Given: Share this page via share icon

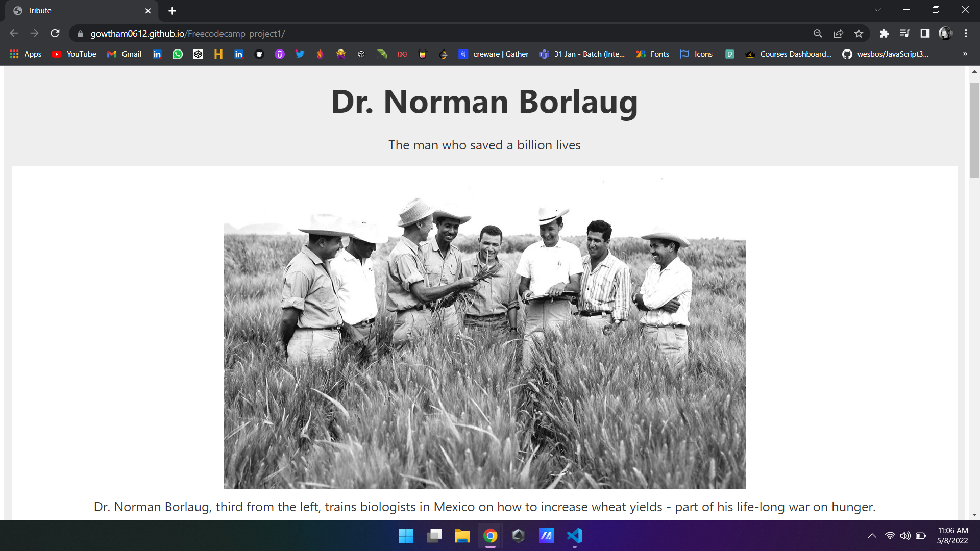Looking at the screenshot, I should pos(838,34).
